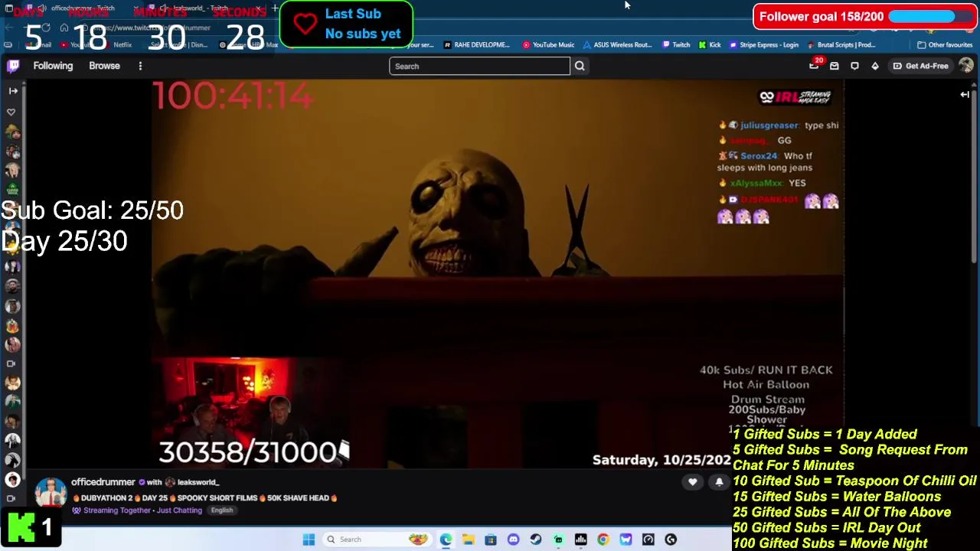
Task: Open the ASUS Wireless Router bookmark
Action: (617, 45)
